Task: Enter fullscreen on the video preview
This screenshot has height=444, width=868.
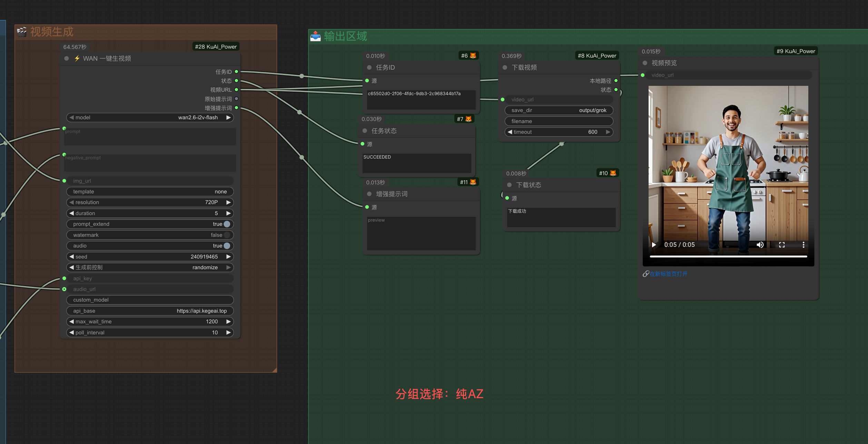Action: tap(782, 245)
